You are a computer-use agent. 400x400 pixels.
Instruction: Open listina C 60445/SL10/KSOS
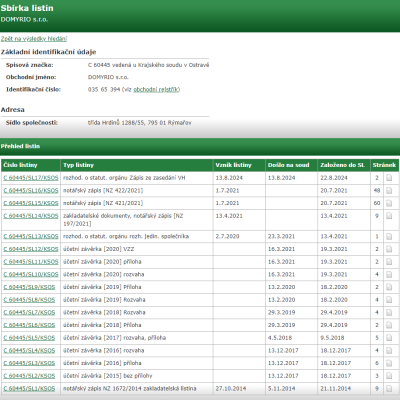tap(31, 275)
